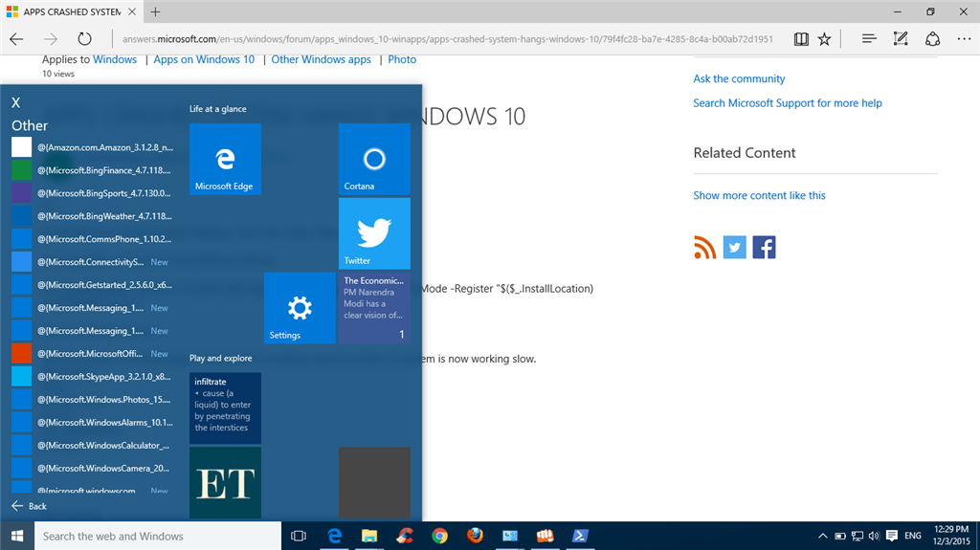
Task: Click Show more content like this
Action: pyautogui.click(x=759, y=196)
